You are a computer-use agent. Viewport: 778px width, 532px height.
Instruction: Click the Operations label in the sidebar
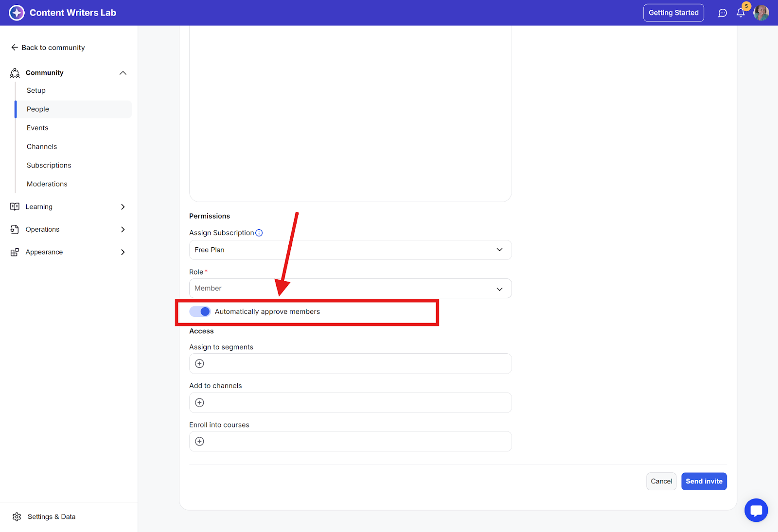tap(42, 229)
